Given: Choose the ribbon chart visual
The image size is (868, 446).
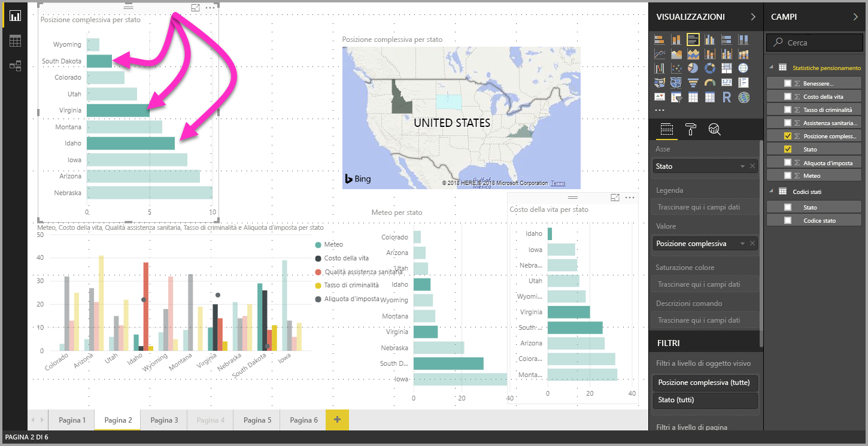Looking at the screenshot, I should 743,54.
